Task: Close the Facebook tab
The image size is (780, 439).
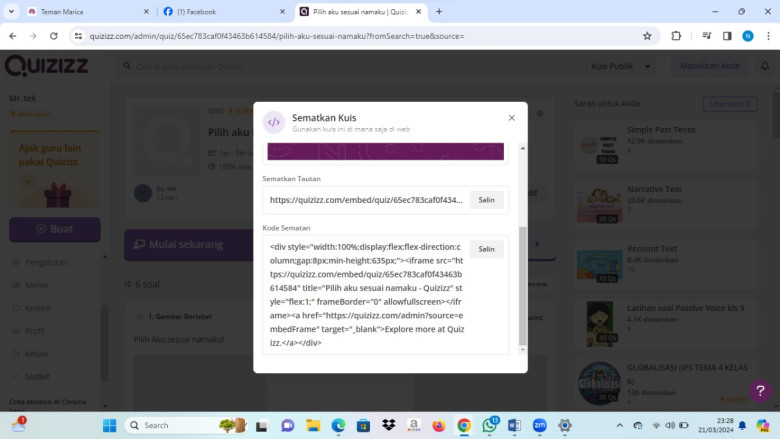Action: point(282,11)
